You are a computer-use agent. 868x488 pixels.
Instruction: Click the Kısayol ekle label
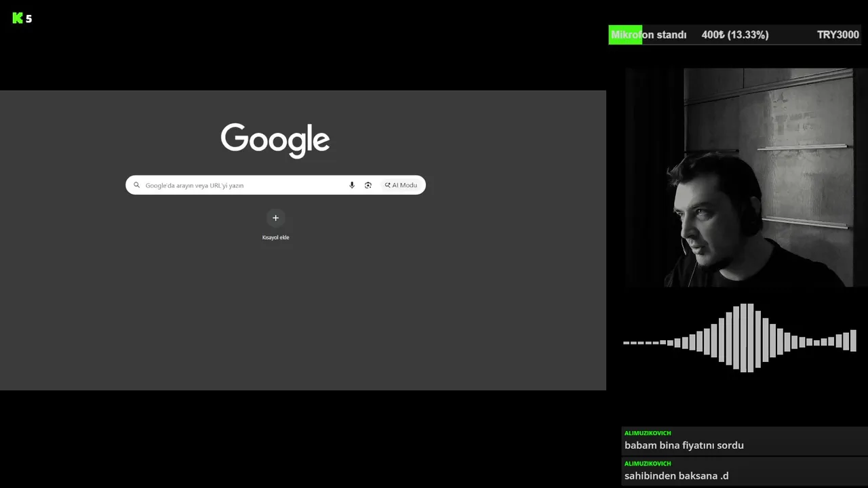[275, 237]
